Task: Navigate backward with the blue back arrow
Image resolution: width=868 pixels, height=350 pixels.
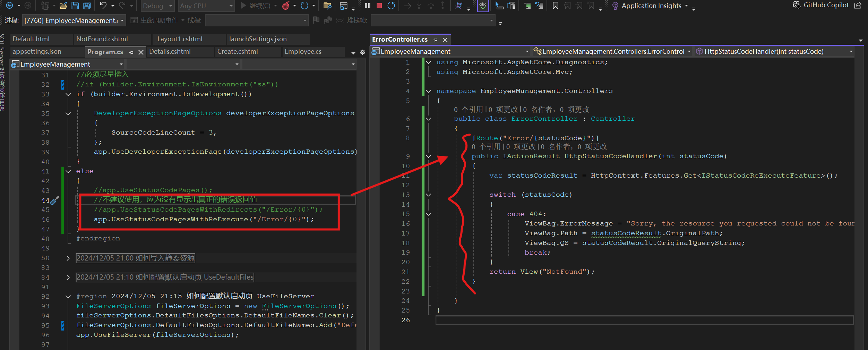Action: tap(10, 6)
